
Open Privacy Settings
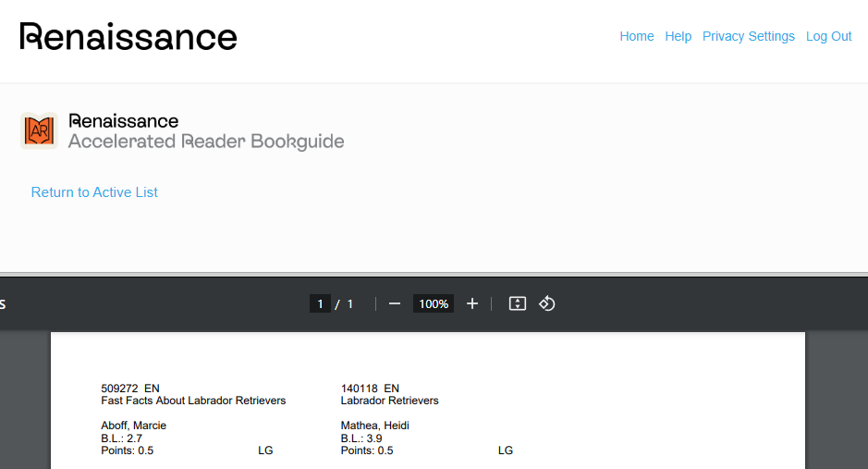(x=749, y=37)
